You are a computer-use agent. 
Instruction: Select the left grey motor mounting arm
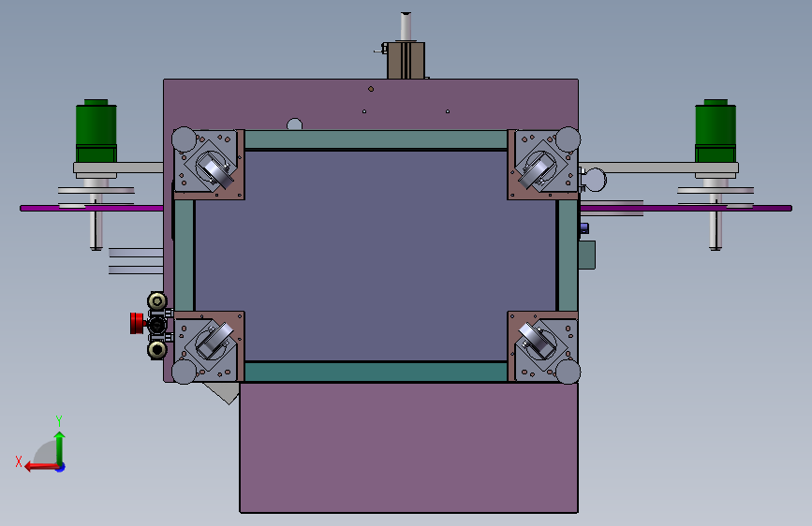tap(119, 168)
